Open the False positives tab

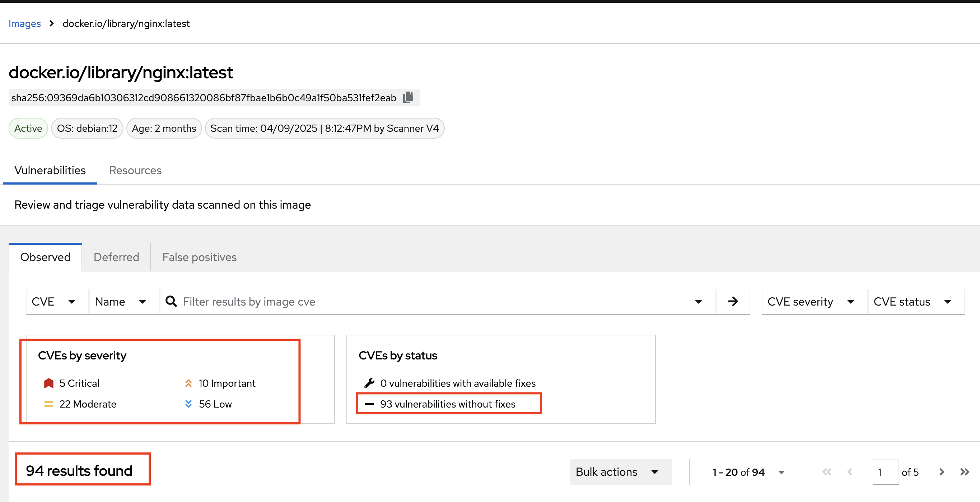[x=199, y=257]
